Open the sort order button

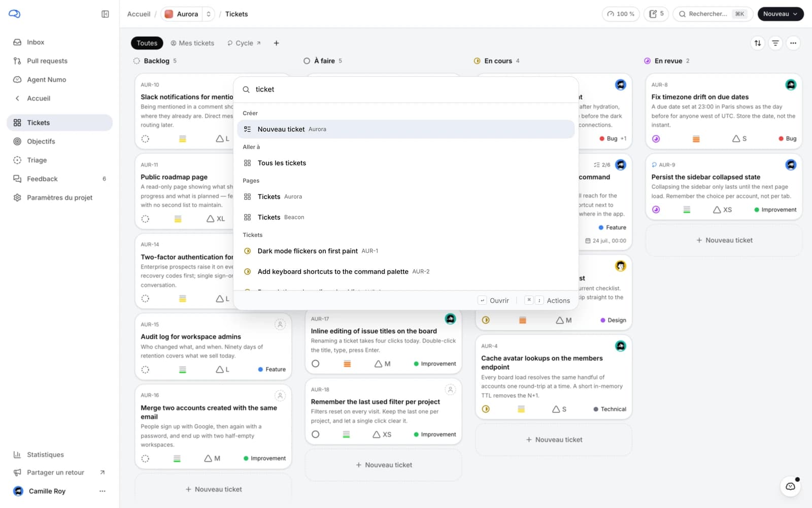point(758,43)
